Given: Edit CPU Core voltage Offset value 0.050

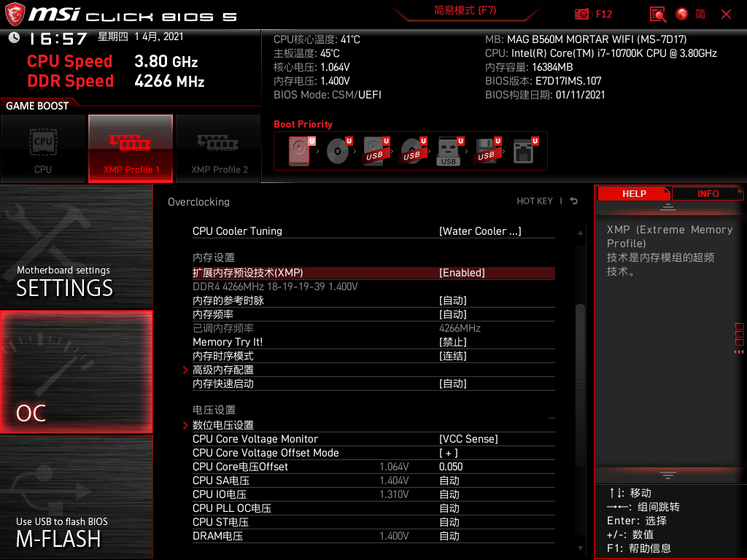Looking at the screenshot, I should 451,467.
